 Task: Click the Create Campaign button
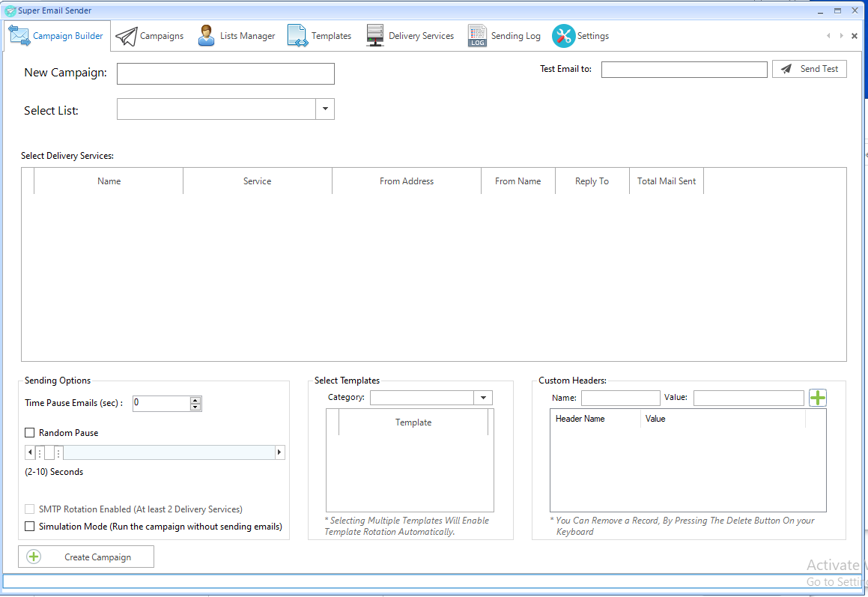point(86,557)
